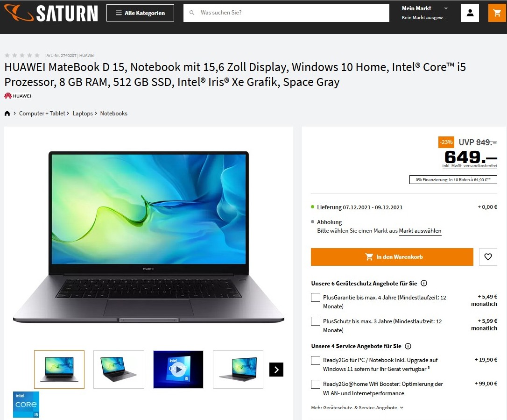Click In den Warenkorb button
507x420 pixels.
pos(392,257)
